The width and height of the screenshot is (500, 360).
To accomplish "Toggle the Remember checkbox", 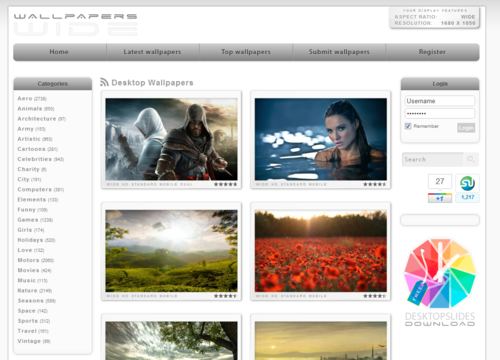I will [x=408, y=126].
